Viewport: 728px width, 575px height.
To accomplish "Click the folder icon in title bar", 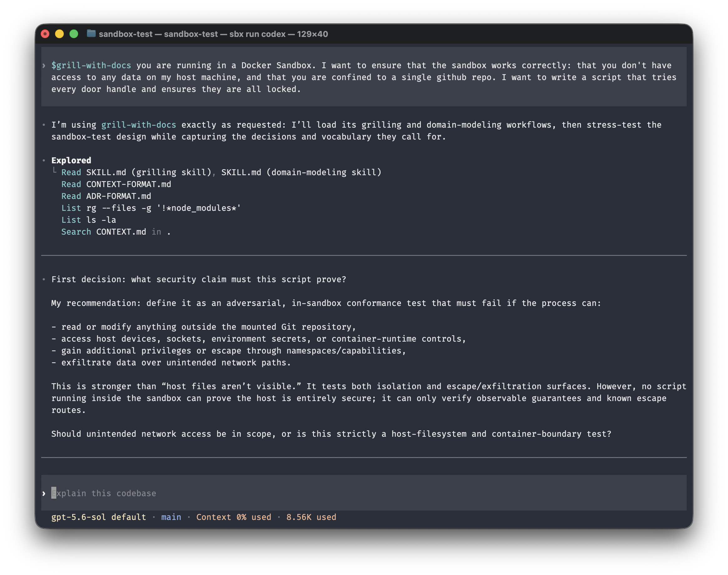I will (91, 34).
